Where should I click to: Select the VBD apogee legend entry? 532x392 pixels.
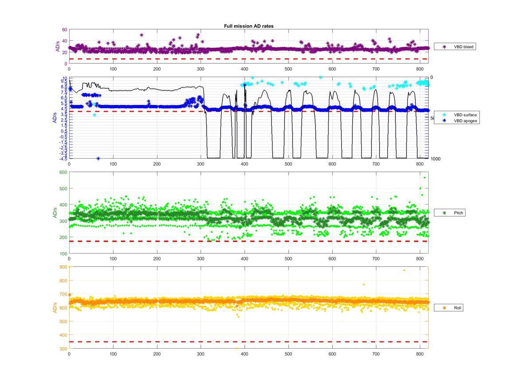457,120
